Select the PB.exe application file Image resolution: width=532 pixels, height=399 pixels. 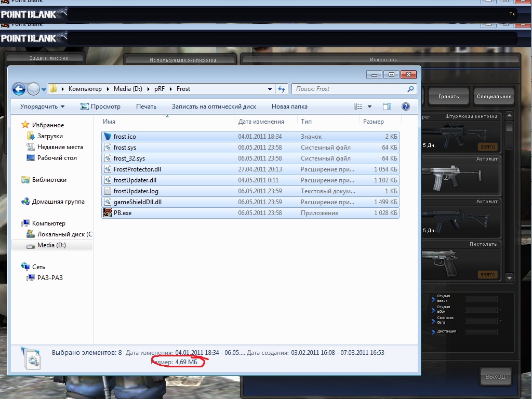tap(123, 213)
